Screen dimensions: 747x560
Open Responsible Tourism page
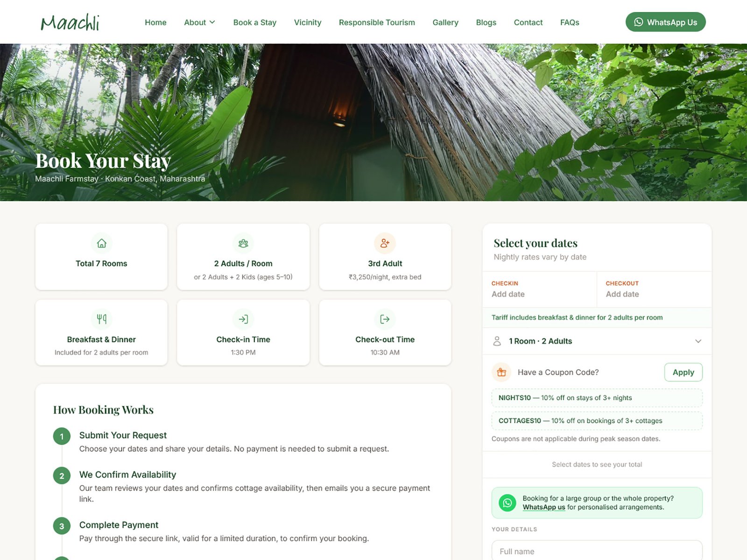377,22
